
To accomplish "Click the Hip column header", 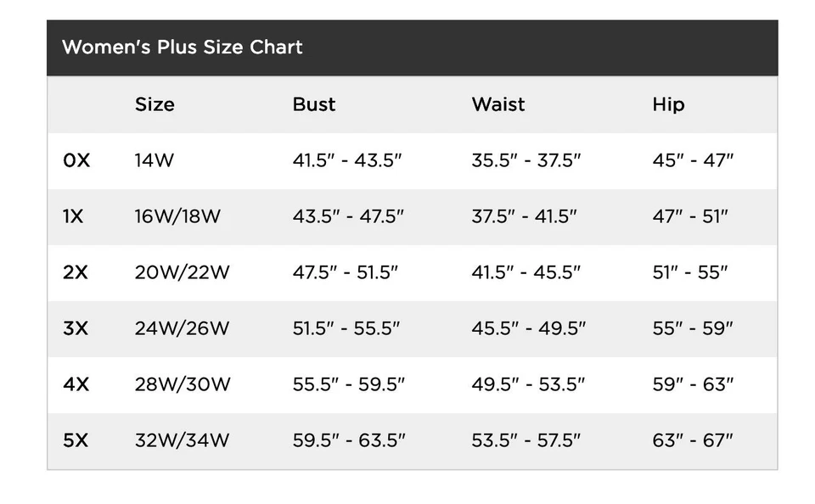I will [x=668, y=104].
